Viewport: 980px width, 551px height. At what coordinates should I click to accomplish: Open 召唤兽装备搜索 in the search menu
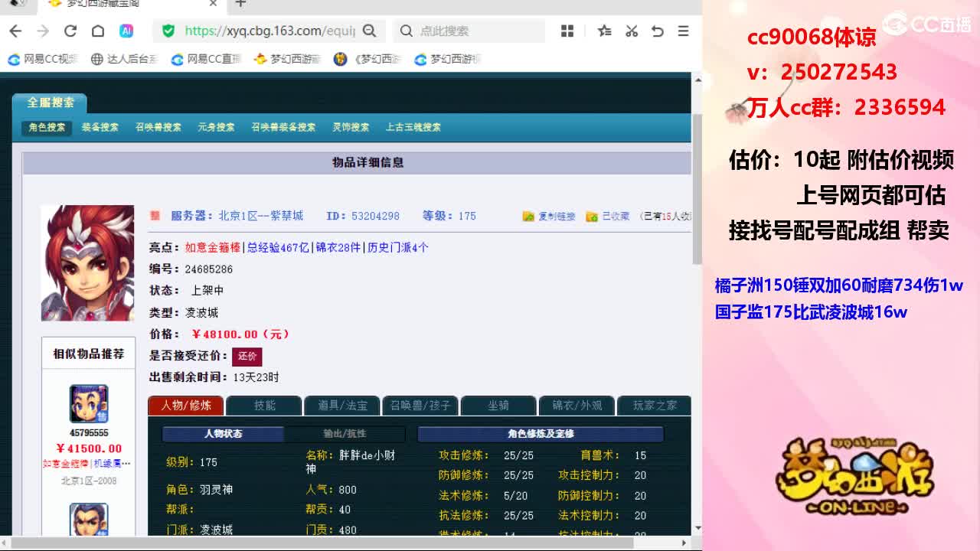tap(283, 127)
